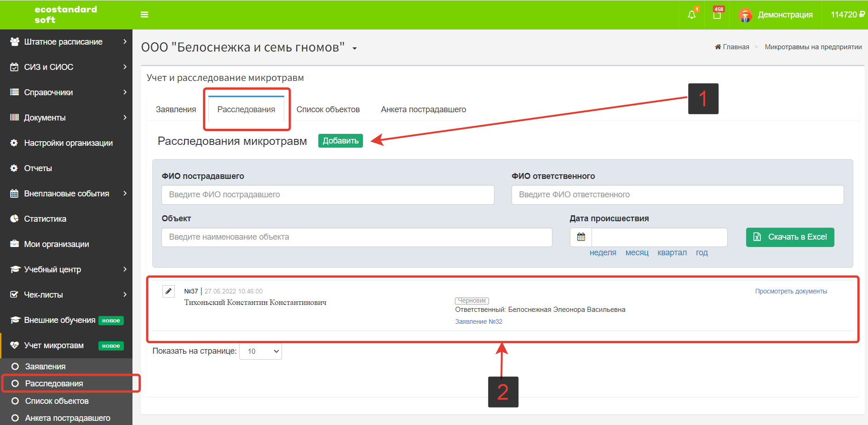
Task: Click the account balance 114720 ₽
Action: pos(847,15)
